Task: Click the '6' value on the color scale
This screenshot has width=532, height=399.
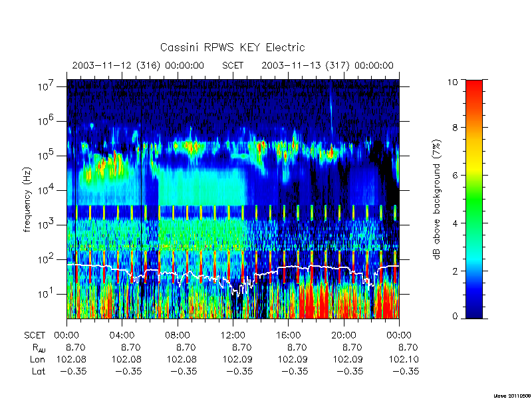Action: tap(455, 176)
